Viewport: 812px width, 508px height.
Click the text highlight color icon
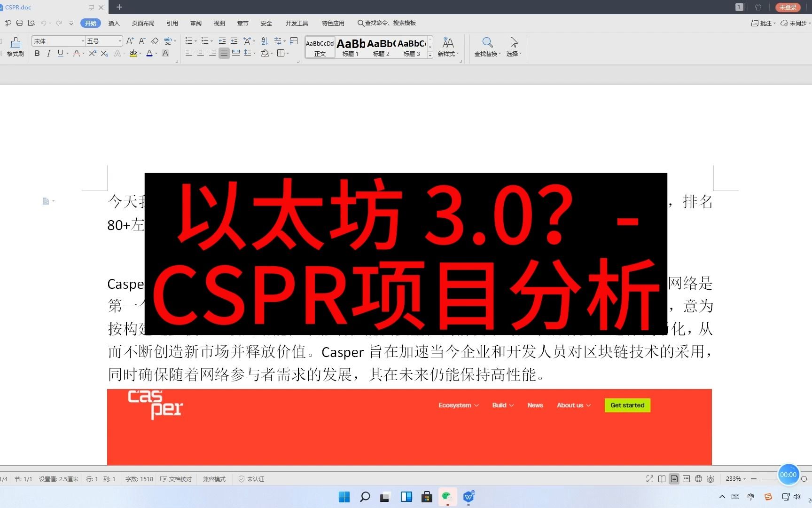point(133,54)
